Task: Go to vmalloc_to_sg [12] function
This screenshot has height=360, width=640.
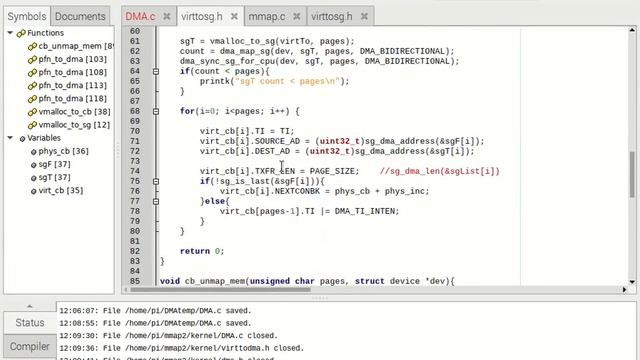Action: (74, 124)
